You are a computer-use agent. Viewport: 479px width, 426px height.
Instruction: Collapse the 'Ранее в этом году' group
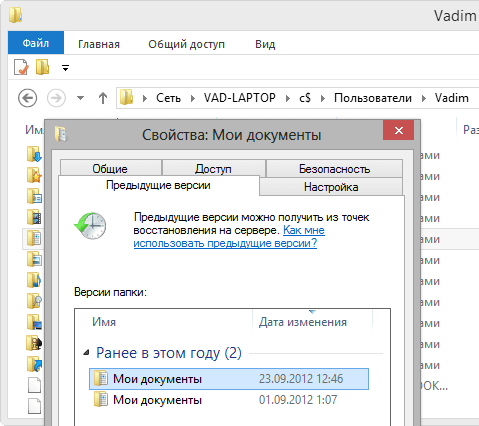pyautogui.click(x=86, y=352)
